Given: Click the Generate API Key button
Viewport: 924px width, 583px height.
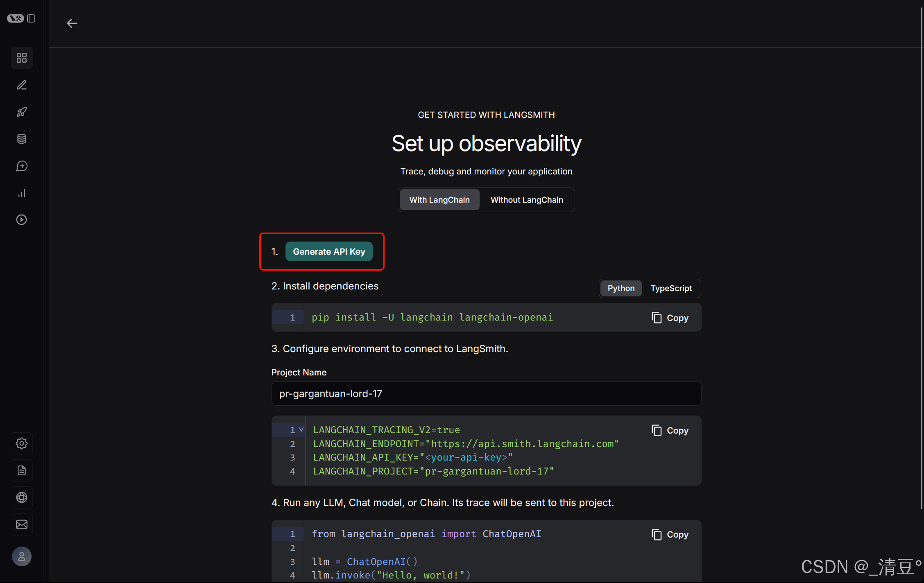Looking at the screenshot, I should 329,251.
